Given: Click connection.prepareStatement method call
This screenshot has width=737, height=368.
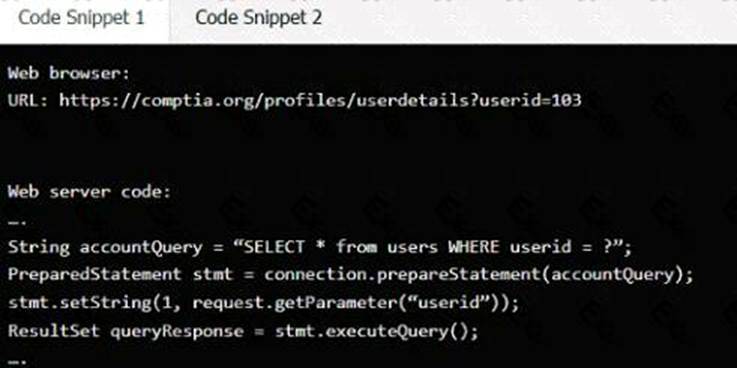Looking at the screenshot, I should pyautogui.click(x=403, y=274).
